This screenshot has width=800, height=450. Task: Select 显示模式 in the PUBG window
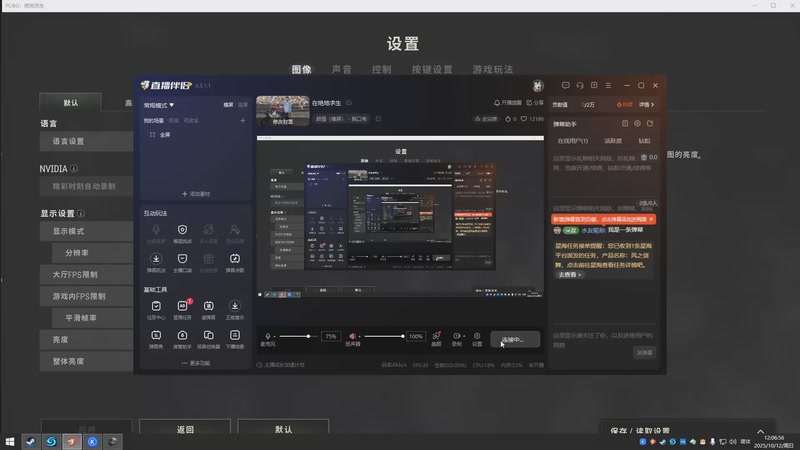pos(87,231)
